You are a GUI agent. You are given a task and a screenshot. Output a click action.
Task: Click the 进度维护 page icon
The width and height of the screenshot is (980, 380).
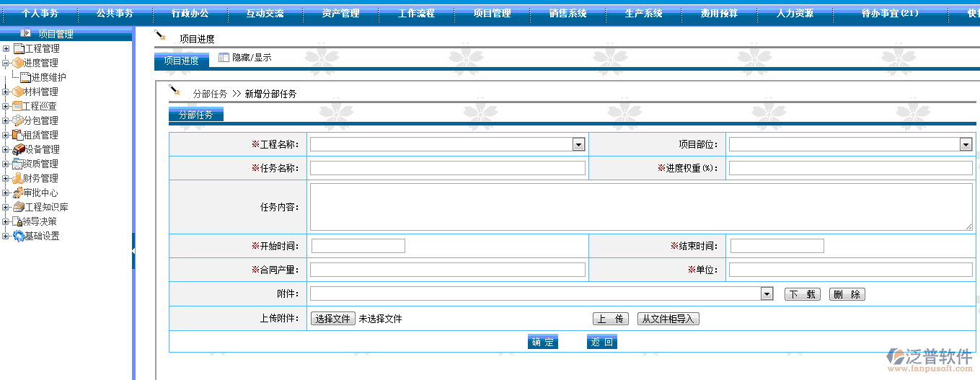click(26, 77)
